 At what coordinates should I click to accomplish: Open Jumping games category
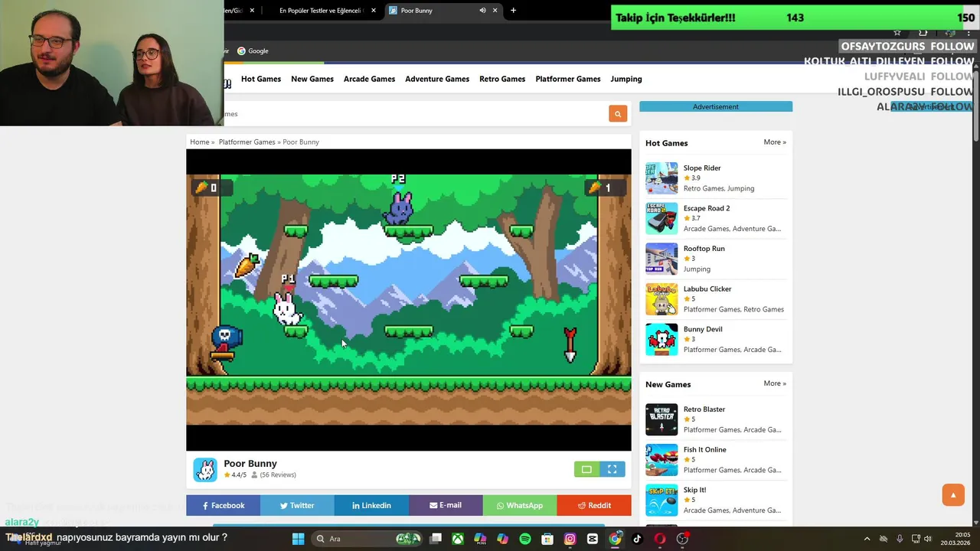click(x=626, y=79)
